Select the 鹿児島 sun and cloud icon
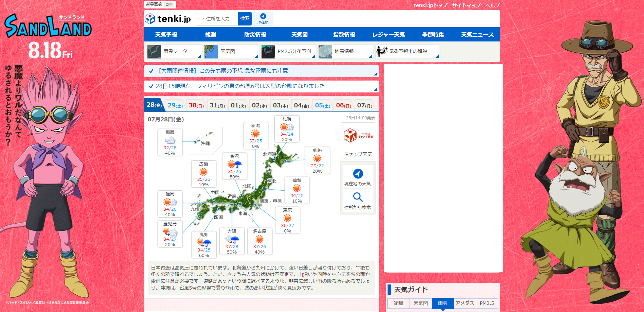 coord(170,232)
